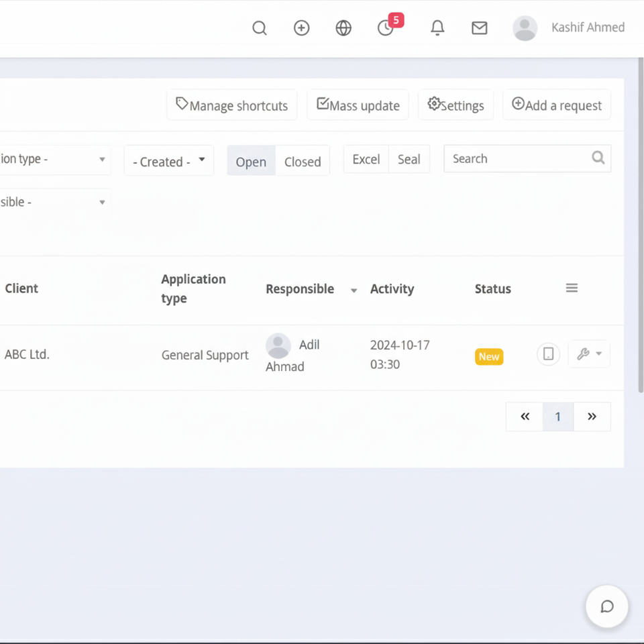The image size is (644, 644).
Task: Open the globe language icon
Action: coord(343,28)
